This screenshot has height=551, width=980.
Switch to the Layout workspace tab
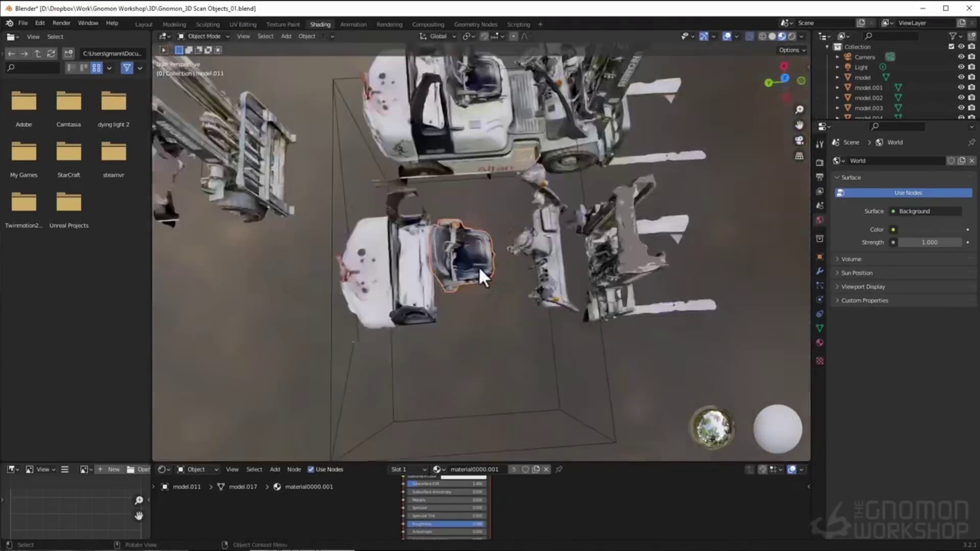(143, 24)
